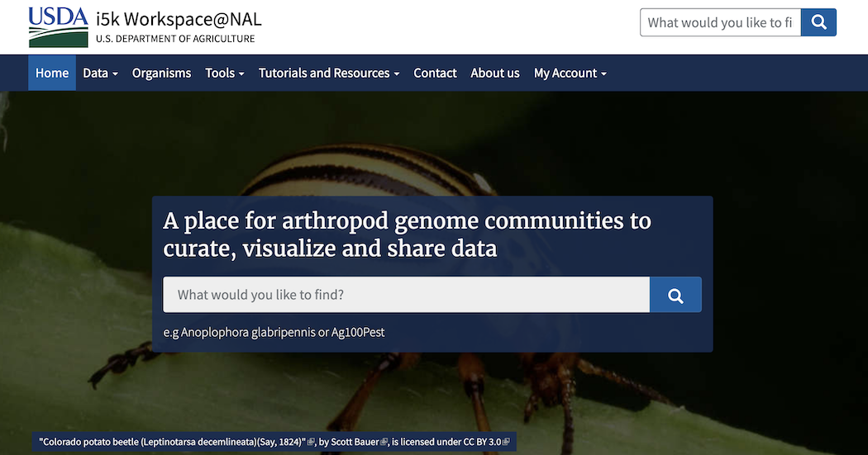868x455 pixels.
Task: Open the Contact page
Action: click(435, 73)
